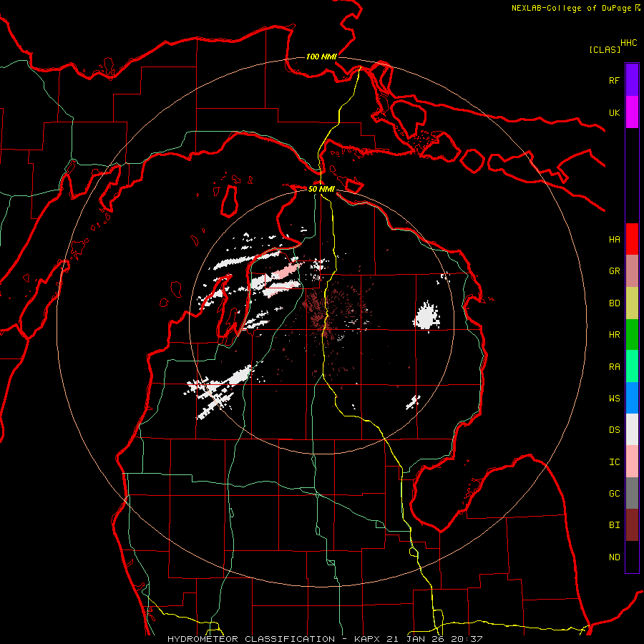Click the HA red legend swatch
The height and width of the screenshot is (644, 644).
pyautogui.click(x=632, y=239)
